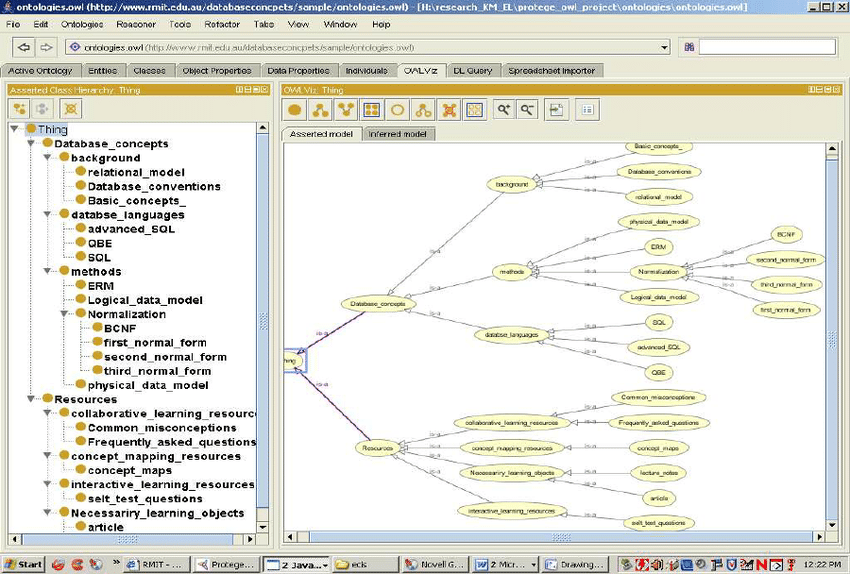Click the graph's vertical scrollbar up arrow
Viewport: 850px width, 574px height.
pyautogui.click(x=832, y=147)
